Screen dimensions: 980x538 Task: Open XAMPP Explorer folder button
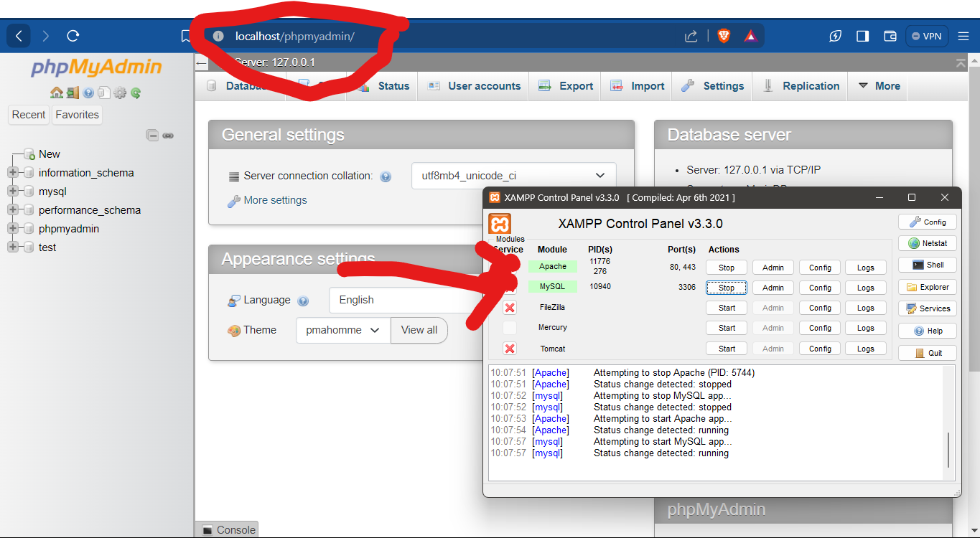(x=927, y=287)
